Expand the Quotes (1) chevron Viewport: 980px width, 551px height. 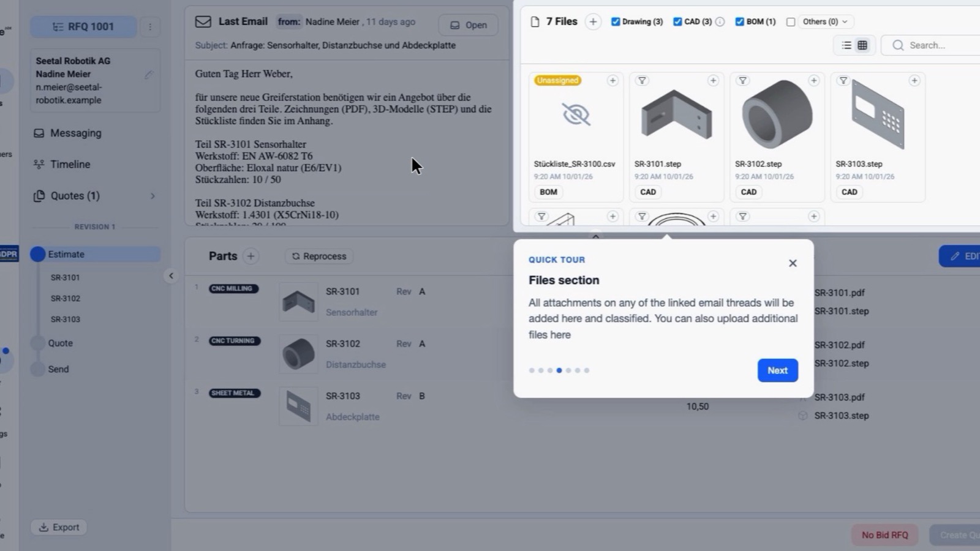tap(153, 196)
